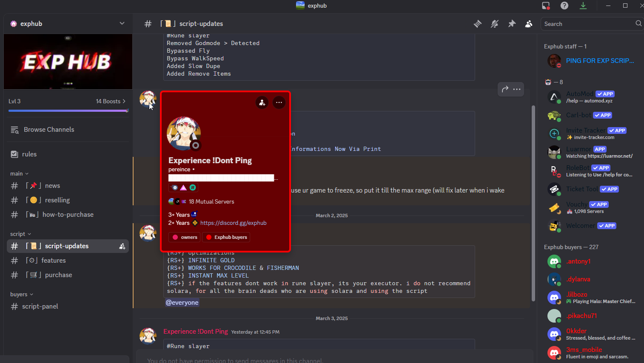Click the message list scrollbar

(533, 203)
